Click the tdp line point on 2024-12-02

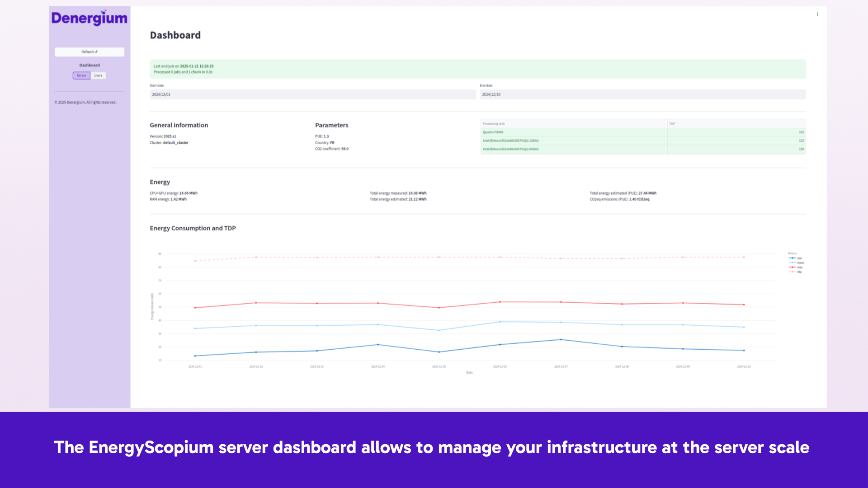click(x=256, y=257)
